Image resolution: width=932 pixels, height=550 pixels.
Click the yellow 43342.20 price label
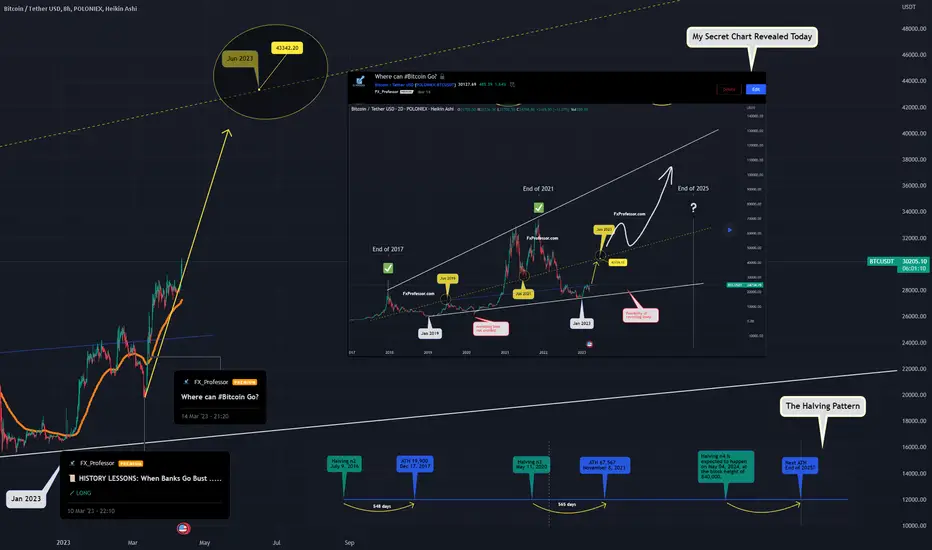[x=287, y=48]
